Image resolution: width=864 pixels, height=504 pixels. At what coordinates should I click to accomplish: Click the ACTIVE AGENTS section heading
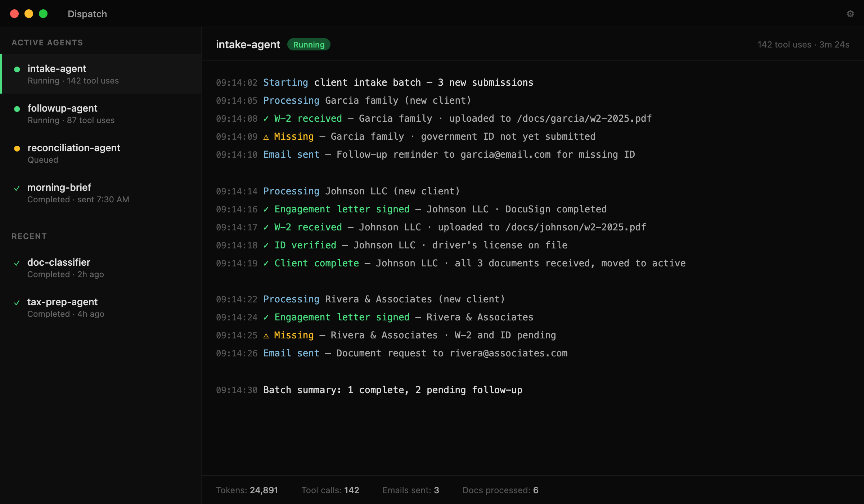47,42
